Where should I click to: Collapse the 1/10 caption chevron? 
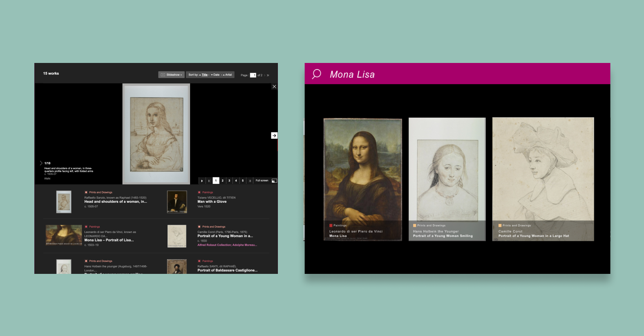(x=41, y=163)
